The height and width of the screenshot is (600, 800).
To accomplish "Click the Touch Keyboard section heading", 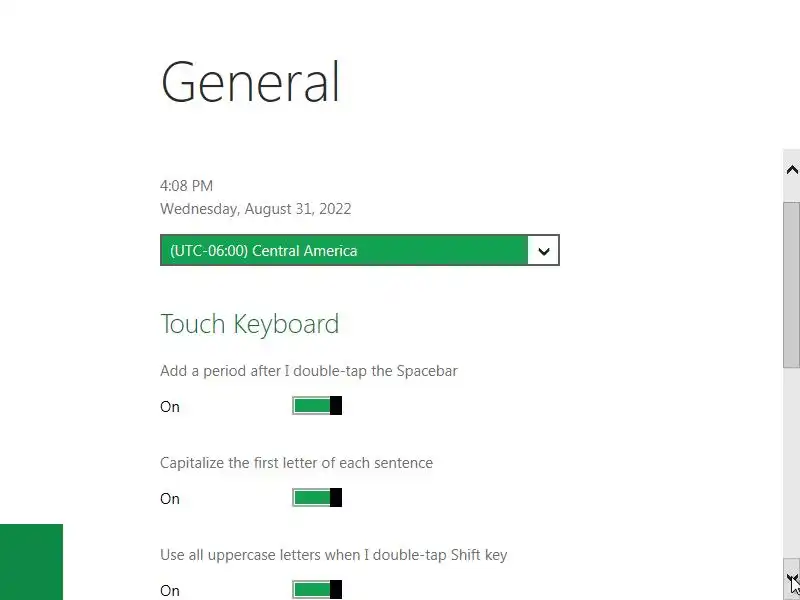I will pos(249,324).
